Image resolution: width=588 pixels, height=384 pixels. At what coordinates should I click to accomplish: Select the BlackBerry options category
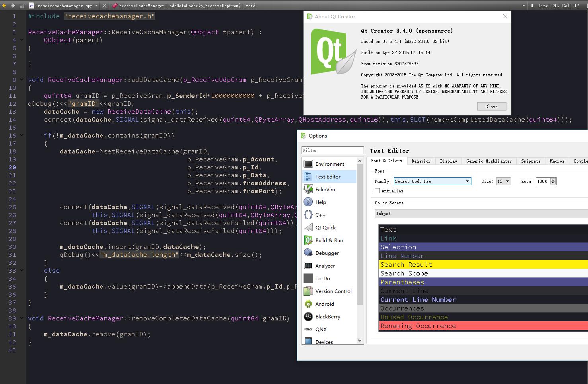click(x=327, y=317)
